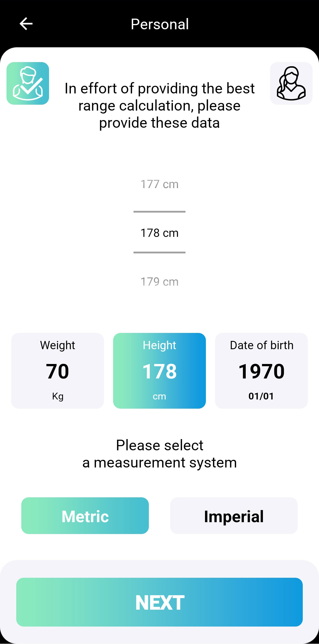Image resolution: width=319 pixels, height=644 pixels.
Task: Click the range calculation instruction text
Action: (x=159, y=106)
